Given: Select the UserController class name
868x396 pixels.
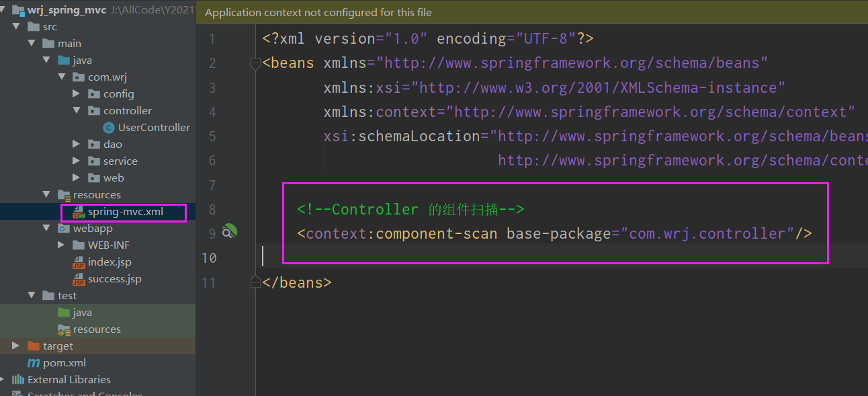Looking at the screenshot, I should 154,128.
